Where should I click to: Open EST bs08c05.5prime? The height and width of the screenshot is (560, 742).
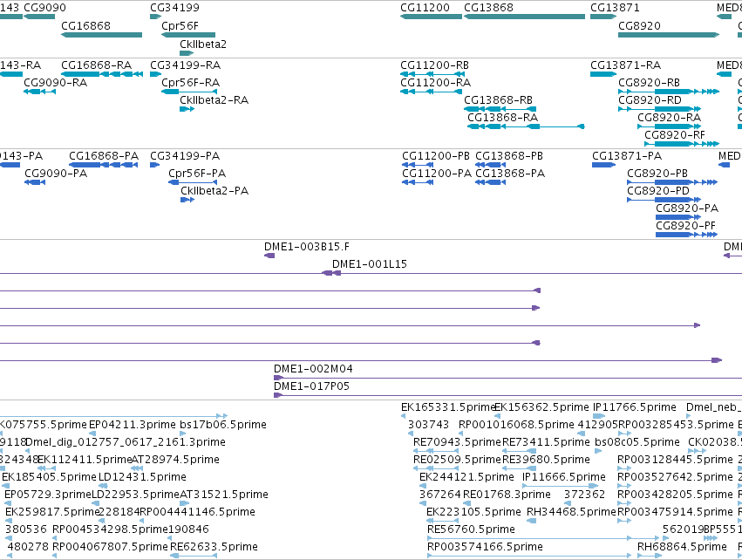(x=637, y=442)
